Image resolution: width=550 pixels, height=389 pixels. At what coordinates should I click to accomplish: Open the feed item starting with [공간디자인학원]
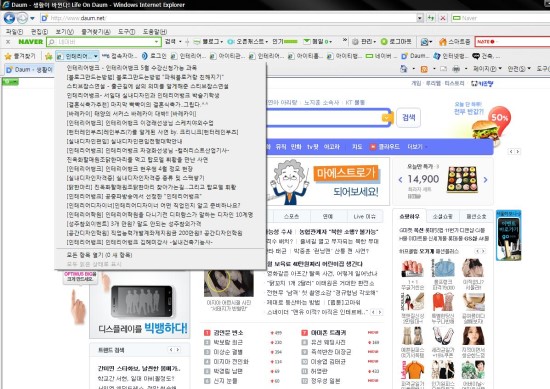pyautogui.click(x=154, y=233)
